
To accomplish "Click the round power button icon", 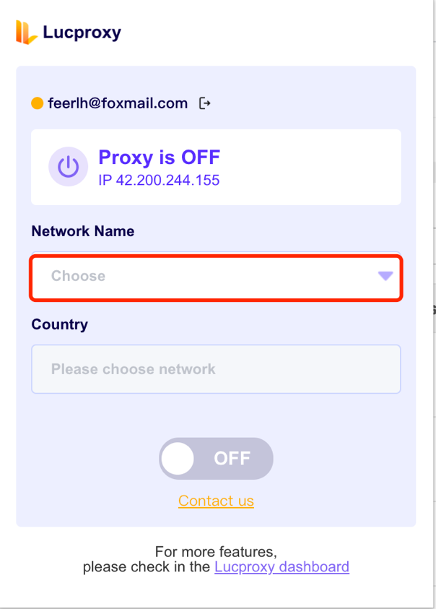I will pyautogui.click(x=68, y=167).
